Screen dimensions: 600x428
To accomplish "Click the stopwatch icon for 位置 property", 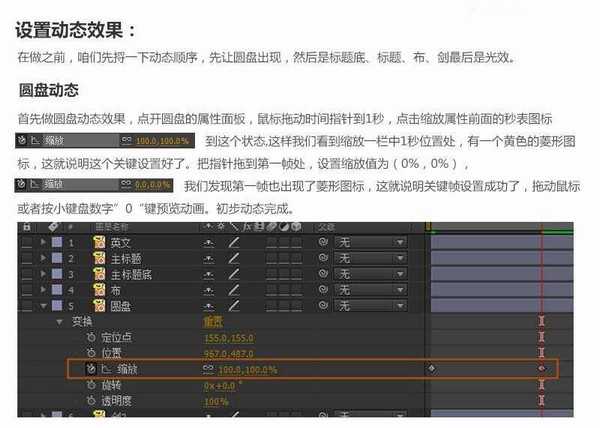I will coord(90,353).
